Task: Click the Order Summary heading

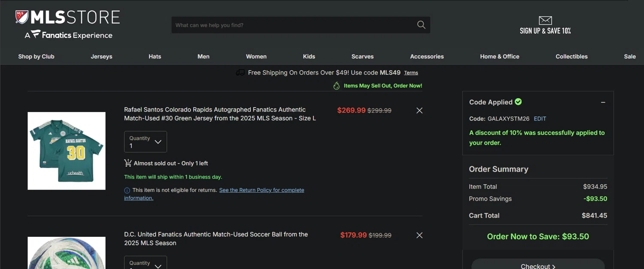Action: pyautogui.click(x=498, y=169)
